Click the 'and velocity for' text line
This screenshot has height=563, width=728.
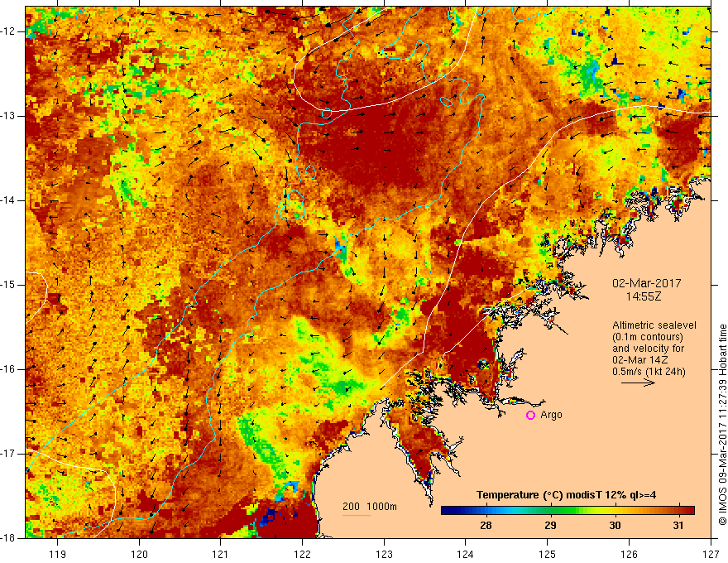tap(648, 349)
